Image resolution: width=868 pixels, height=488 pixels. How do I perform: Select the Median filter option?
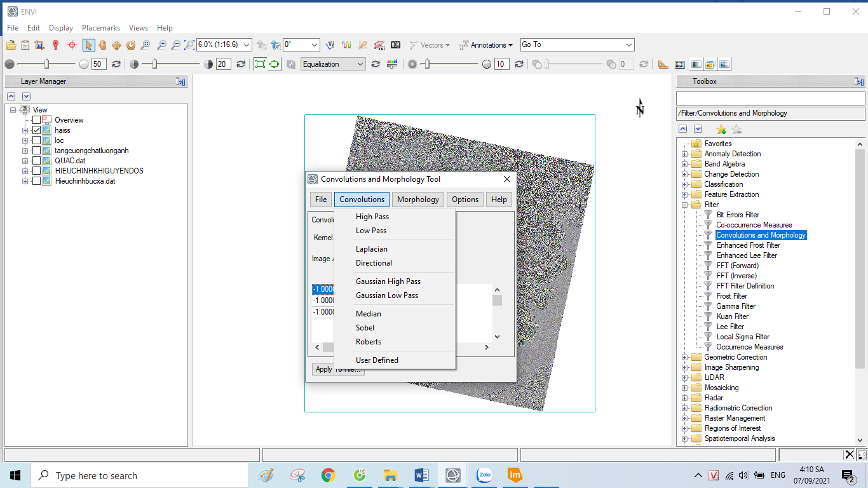[x=369, y=314]
